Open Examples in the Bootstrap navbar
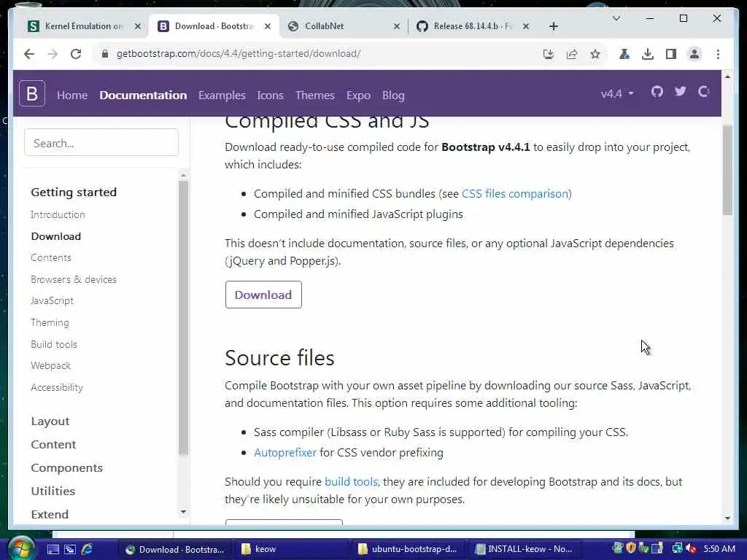The image size is (747, 560). point(222,96)
